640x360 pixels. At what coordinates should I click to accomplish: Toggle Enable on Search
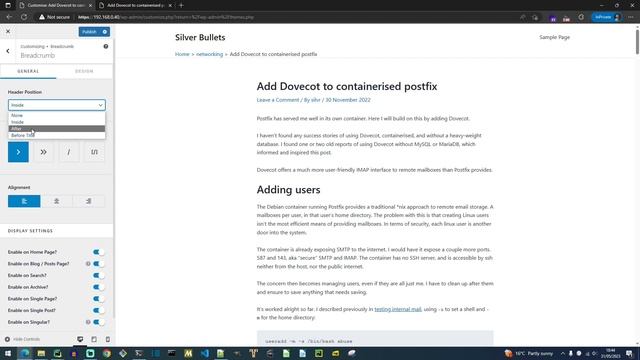click(x=98, y=276)
